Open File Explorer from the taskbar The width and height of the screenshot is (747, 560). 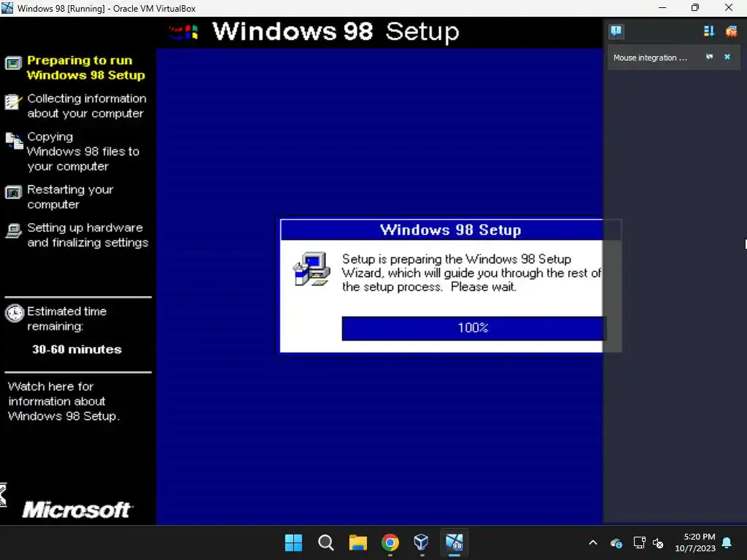tap(357, 542)
